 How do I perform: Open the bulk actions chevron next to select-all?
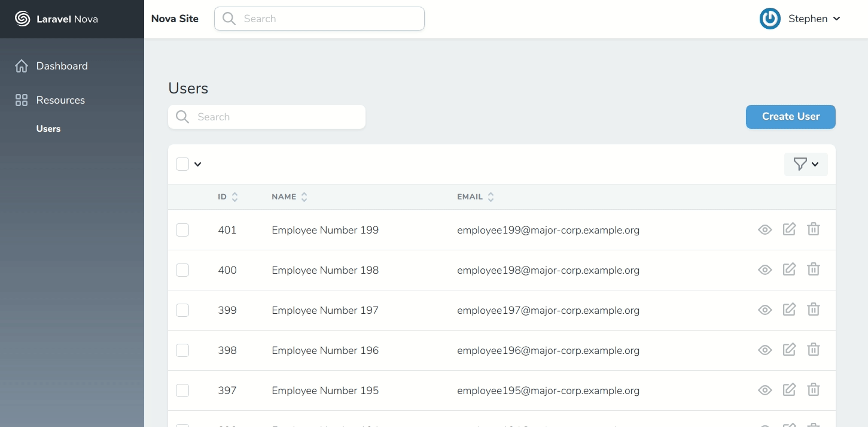[198, 164]
